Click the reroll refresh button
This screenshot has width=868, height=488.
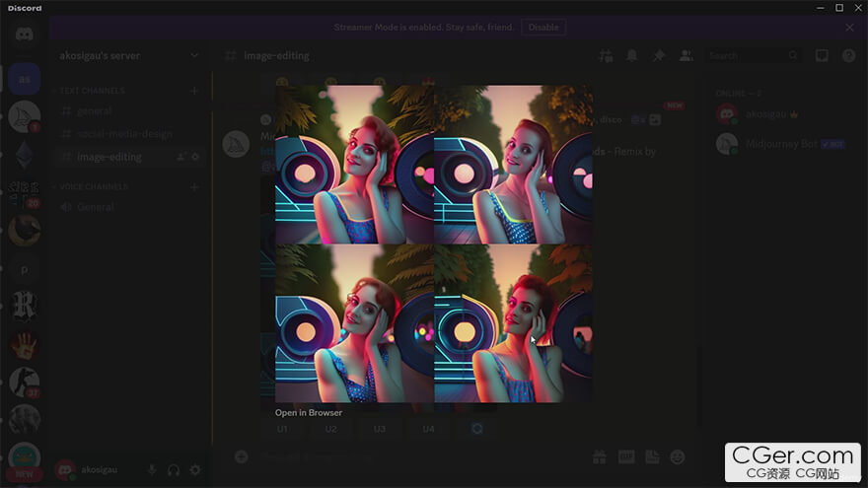[477, 429]
